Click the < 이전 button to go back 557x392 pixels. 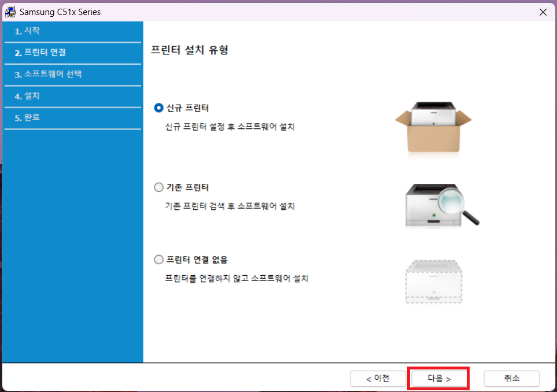378,378
